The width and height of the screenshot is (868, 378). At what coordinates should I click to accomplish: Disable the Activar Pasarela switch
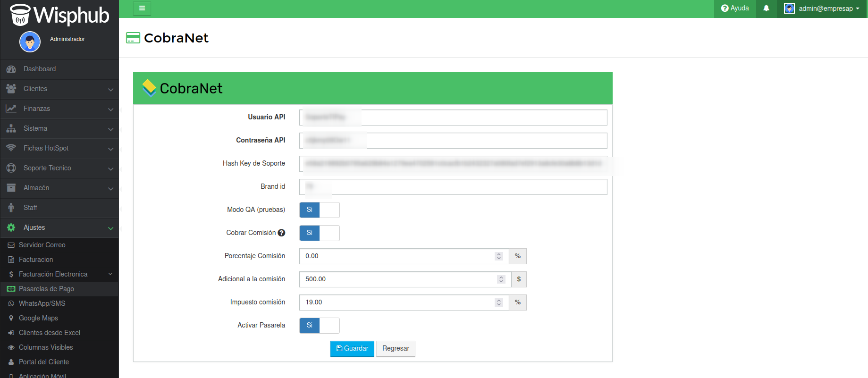[x=320, y=326]
